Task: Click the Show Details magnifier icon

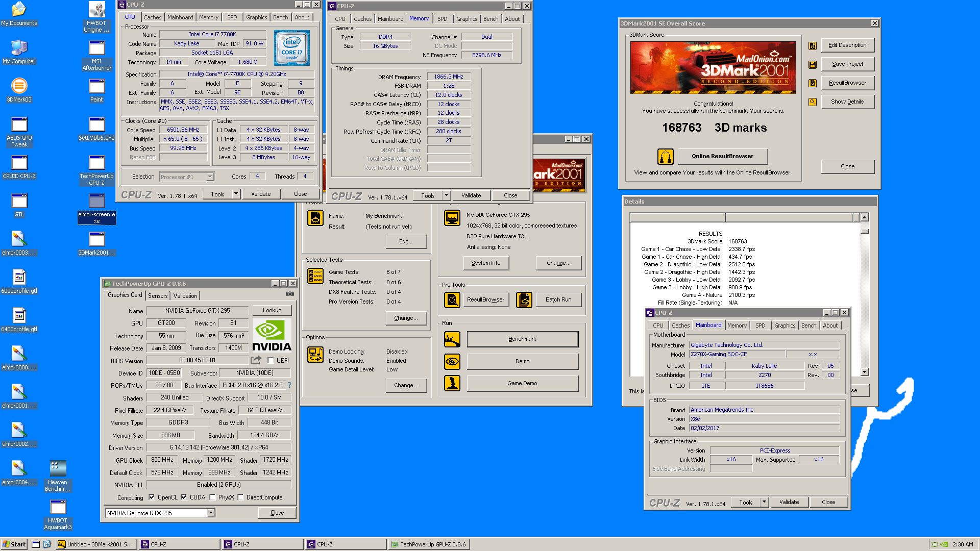Action: (813, 102)
